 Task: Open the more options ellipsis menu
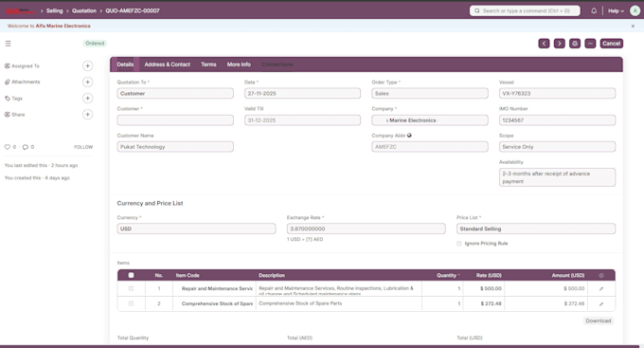[590, 44]
